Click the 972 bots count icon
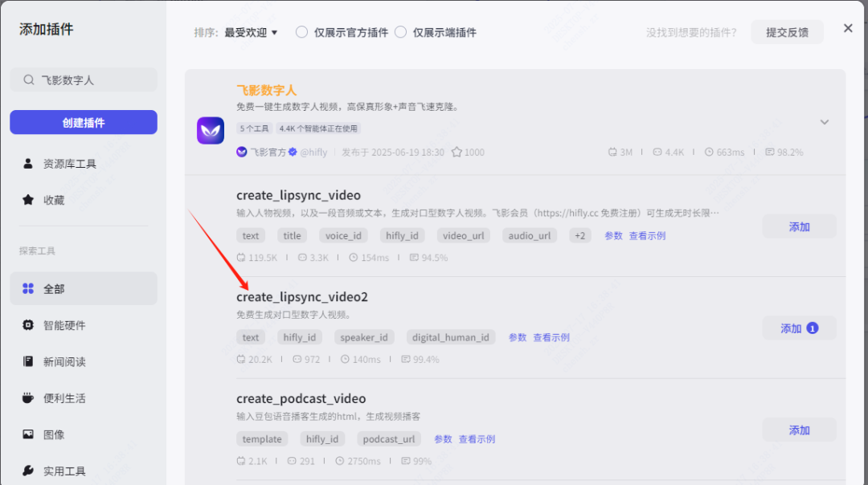Image resolution: width=868 pixels, height=485 pixels. [x=297, y=360]
